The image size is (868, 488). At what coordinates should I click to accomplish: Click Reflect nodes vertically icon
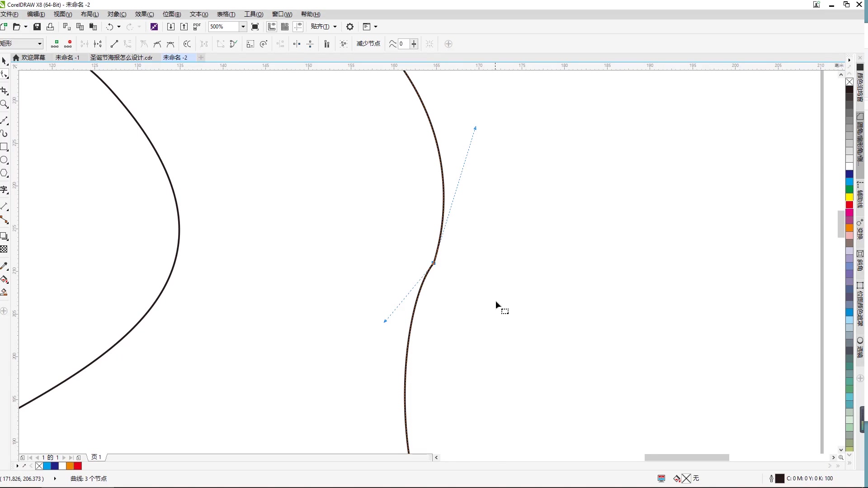click(x=310, y=44)
